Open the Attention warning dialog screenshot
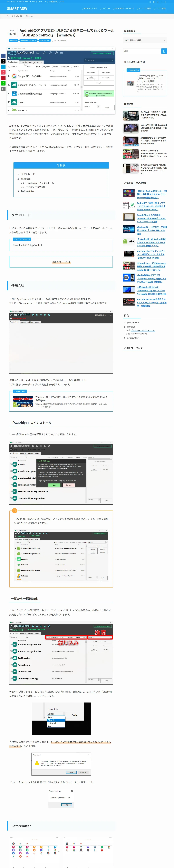The height and width of the screenshot is (868, 174). click(61, 764)
